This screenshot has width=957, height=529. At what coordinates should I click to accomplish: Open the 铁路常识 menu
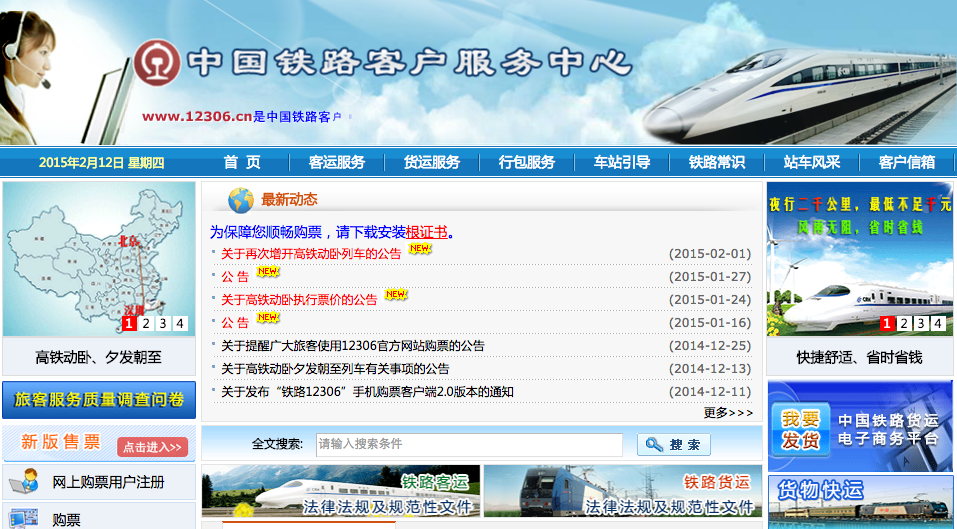[x=717, y=162]
